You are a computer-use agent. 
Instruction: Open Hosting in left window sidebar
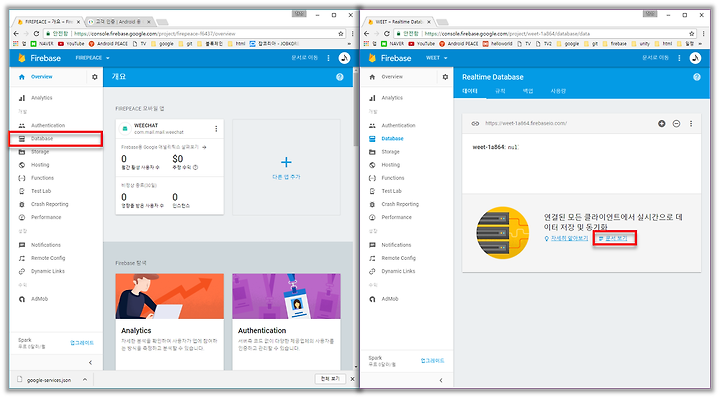click(39, 165)
